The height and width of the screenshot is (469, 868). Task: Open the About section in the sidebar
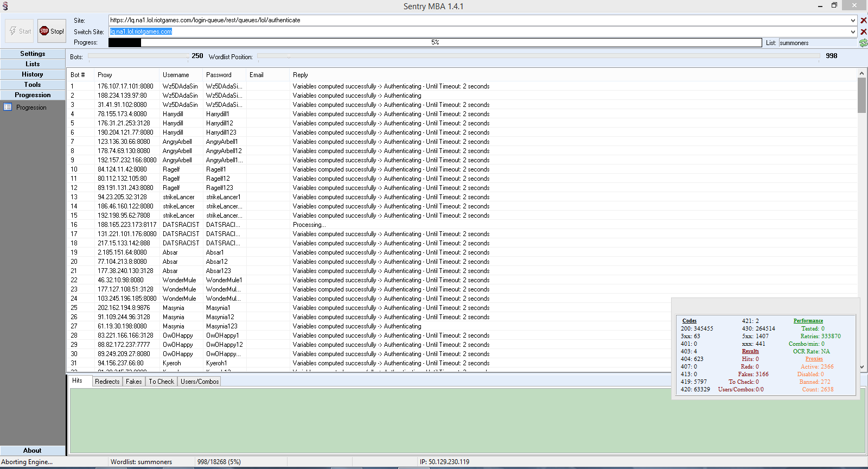(x=33, y=451)
